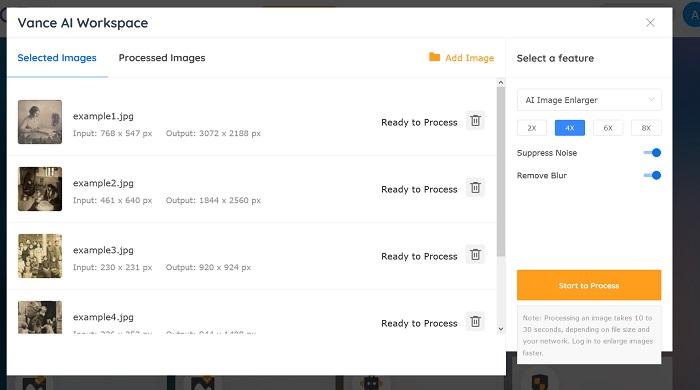Screen dimensions: 700x390
Task: Choose the 8X scale option
Action: pyautogui.click(x=646, y=128)
